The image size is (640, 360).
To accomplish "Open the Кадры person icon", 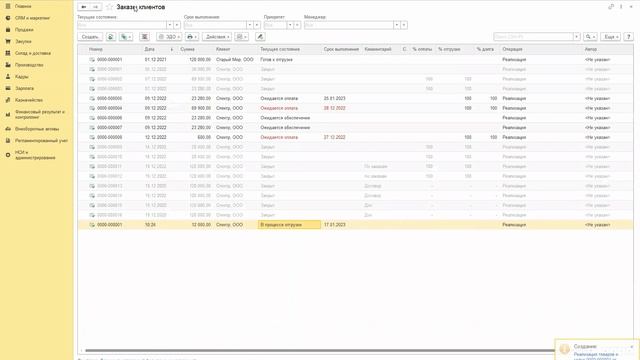I will coord(7,76).
